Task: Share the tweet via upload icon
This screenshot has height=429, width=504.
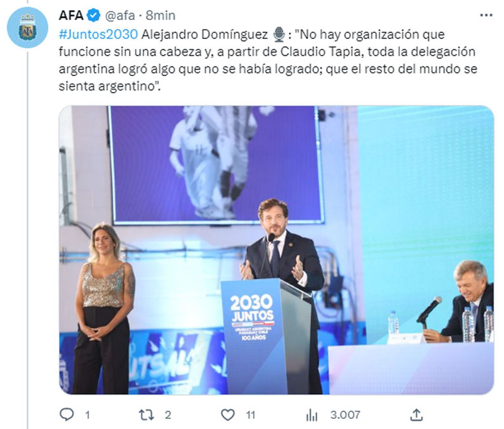Action: (x=416, y=415)
